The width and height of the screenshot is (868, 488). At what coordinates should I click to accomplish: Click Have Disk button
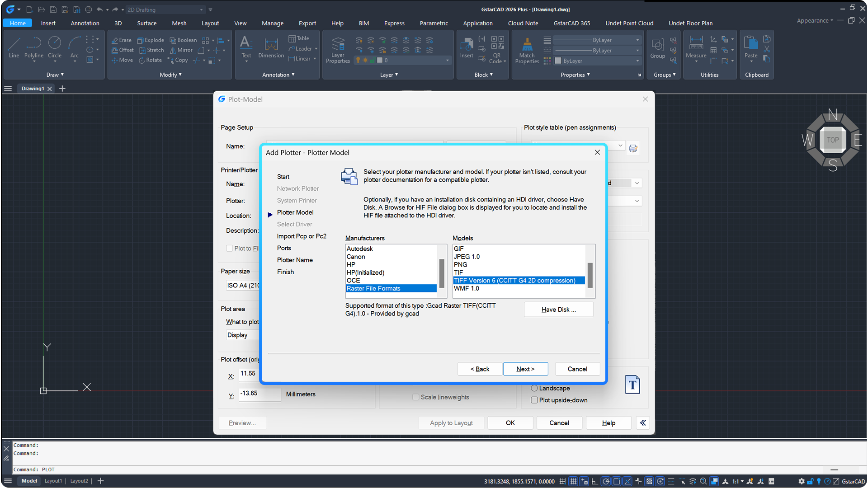coord(558,310)
